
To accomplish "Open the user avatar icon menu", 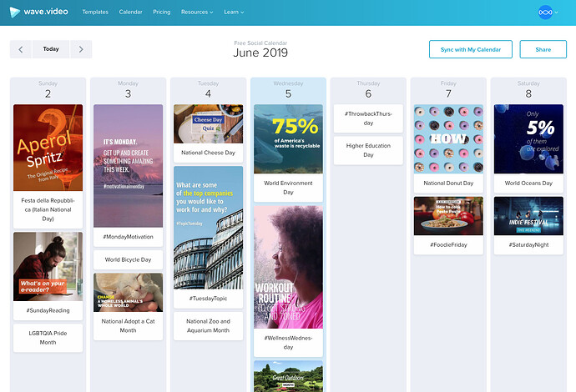I will 545,13.
